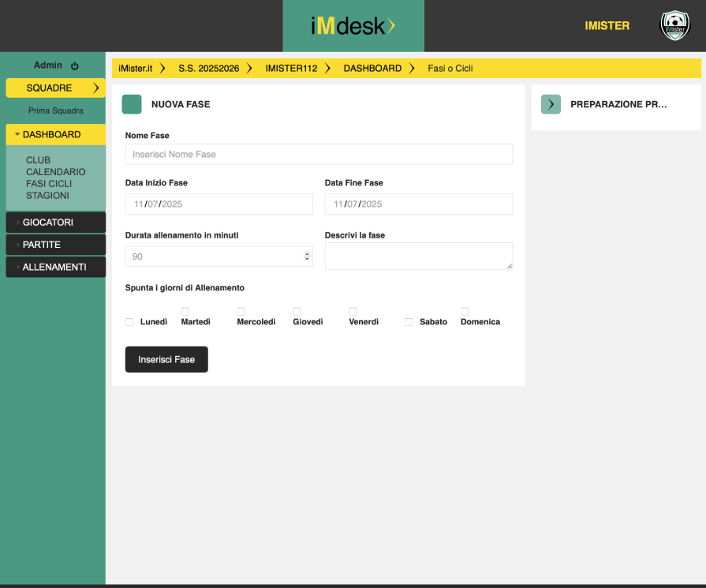This screenshot has width=706, height=588.
Task: Click the power logout icon beside Admin
Action: pyautogui.click(x=75, y=66)
